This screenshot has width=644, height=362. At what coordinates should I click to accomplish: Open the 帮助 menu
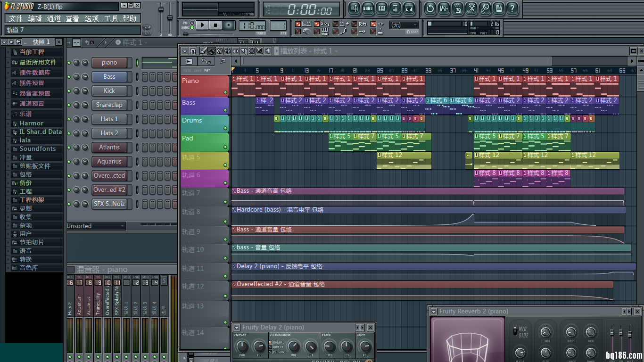pyautogui.click(x=130, y=18)
